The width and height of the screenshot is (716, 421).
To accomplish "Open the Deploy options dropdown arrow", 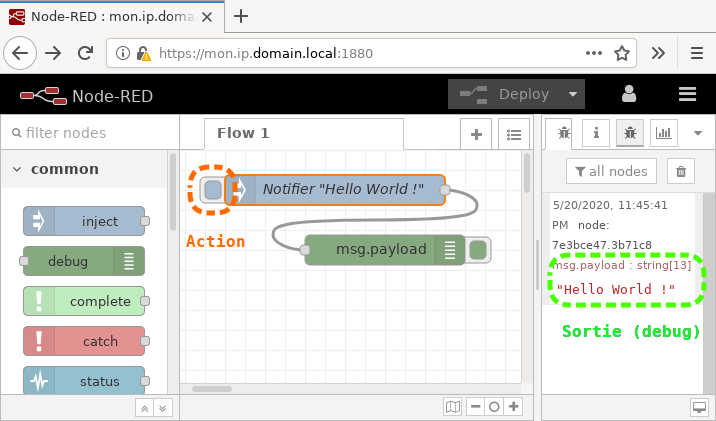I will tap(573, 94).
